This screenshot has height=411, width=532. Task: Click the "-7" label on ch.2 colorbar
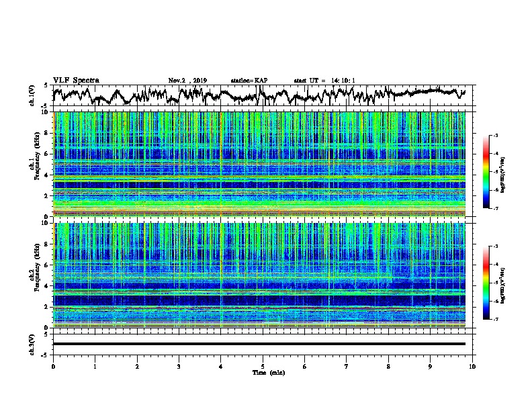click(x=495, y=319)
